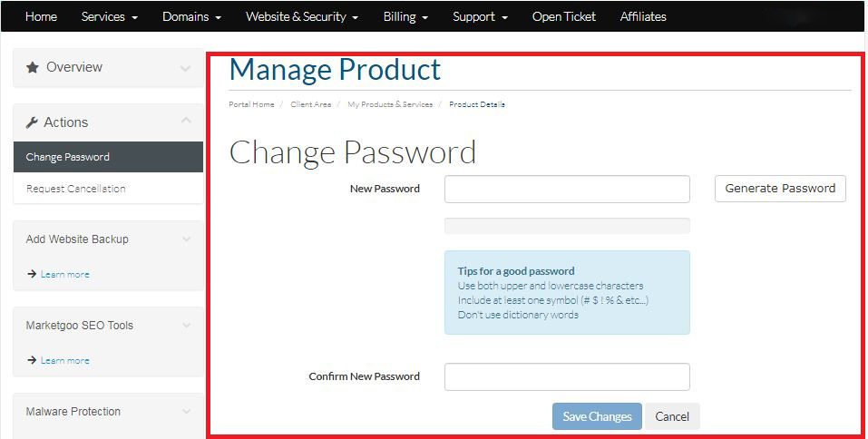The height and width of the screenshot is (439, 868).
Task: Expand the Overview panel chevron
Action: [185, 68]
